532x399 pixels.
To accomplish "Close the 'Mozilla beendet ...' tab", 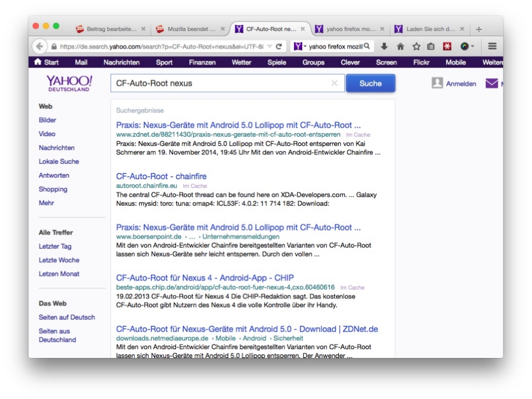I will 222,29.
